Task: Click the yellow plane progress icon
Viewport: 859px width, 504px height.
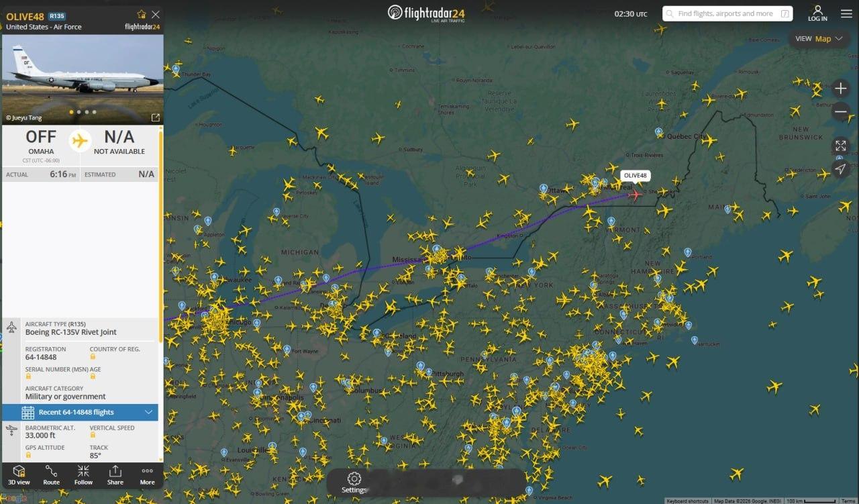Action: pyautogui.click(x=80, y=141)
